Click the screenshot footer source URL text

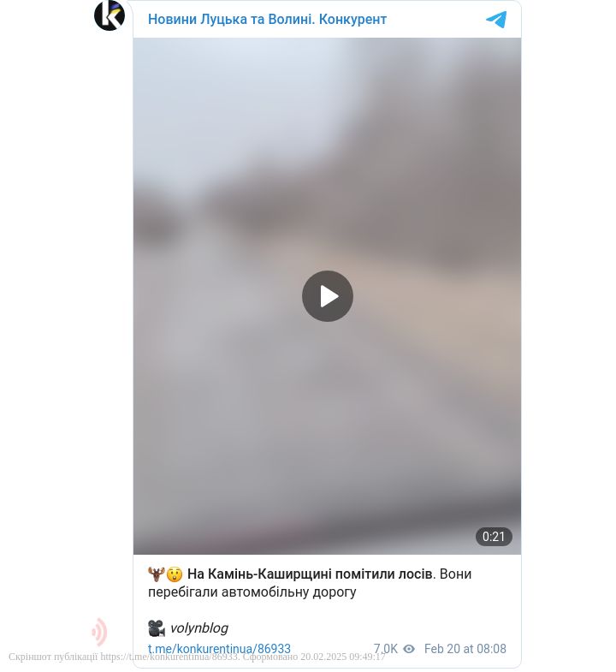169,657
